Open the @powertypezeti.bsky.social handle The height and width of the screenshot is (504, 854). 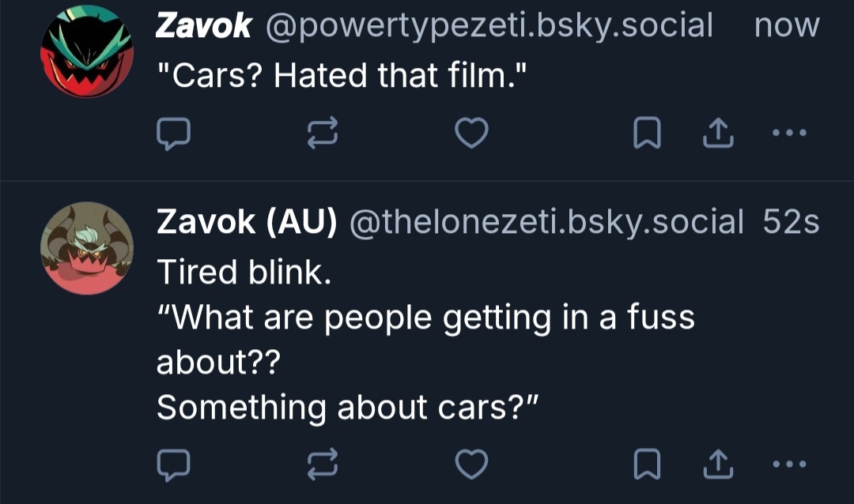(489, 26)
